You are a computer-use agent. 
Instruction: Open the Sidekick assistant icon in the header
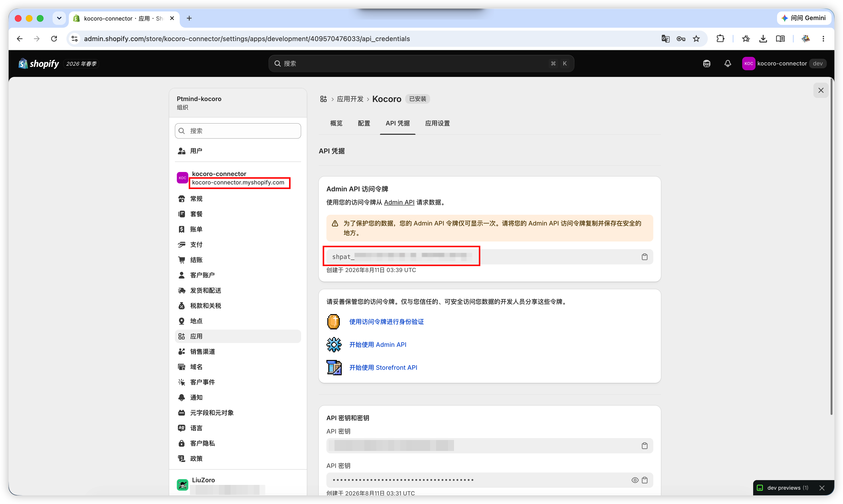point(707,64)
